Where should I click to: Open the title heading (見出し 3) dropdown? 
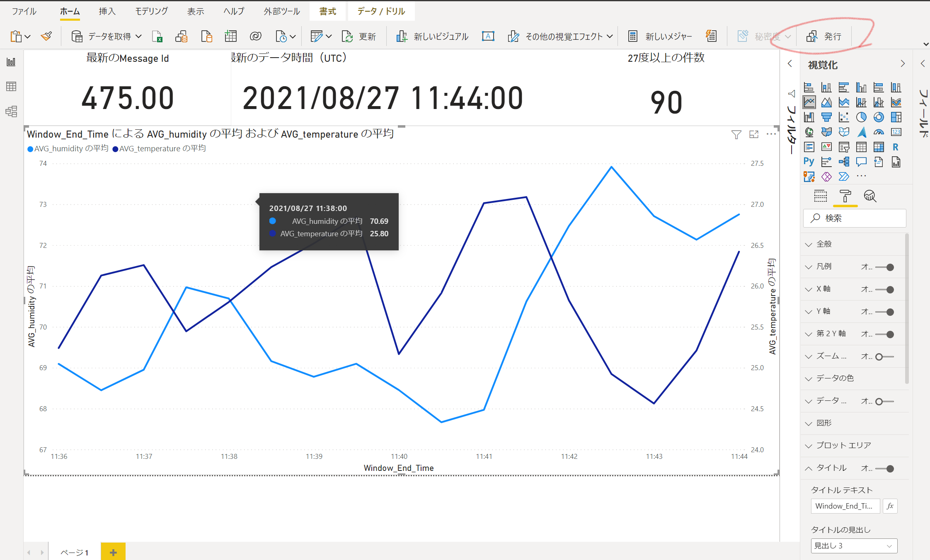point(854,546)
